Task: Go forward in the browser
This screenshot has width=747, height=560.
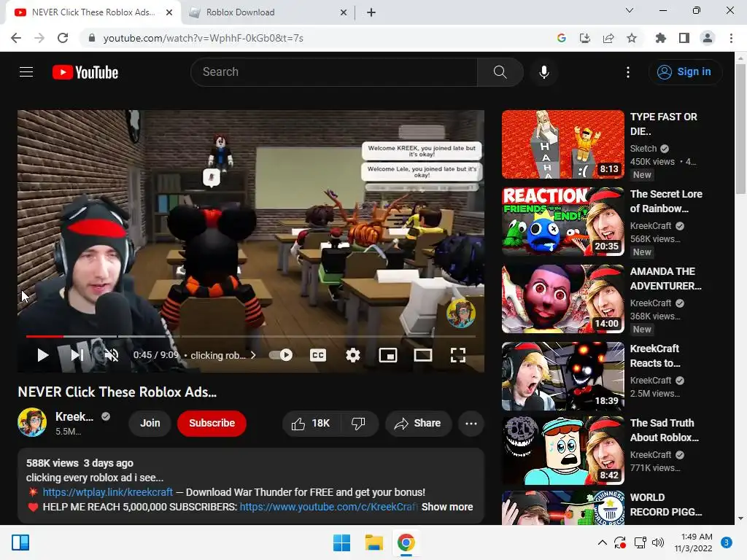Action: click(x=39, y=38)
